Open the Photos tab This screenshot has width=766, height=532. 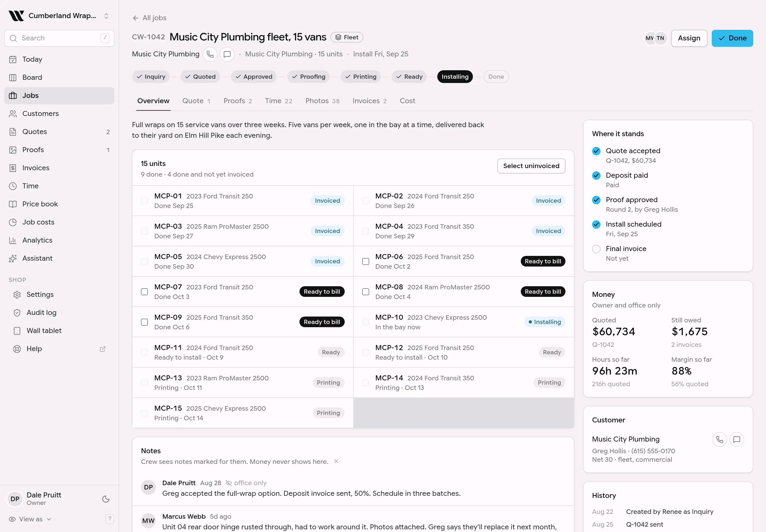point(322,101)
